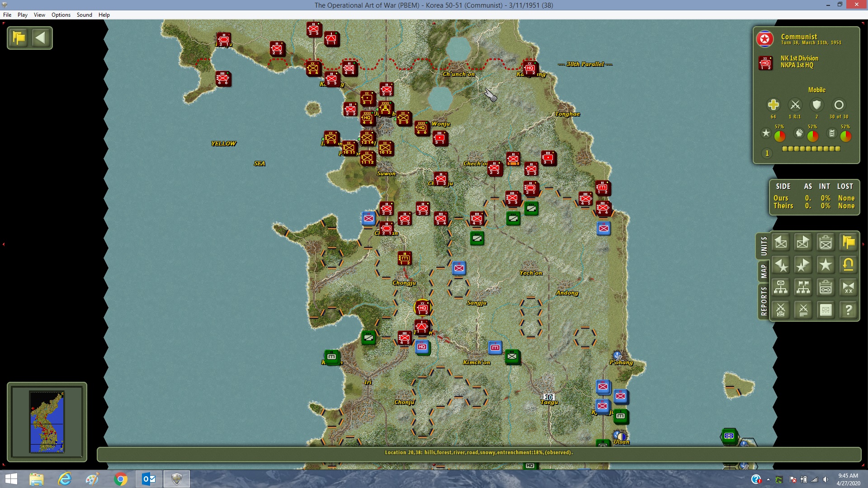
Task: Click the yellow segmented strength bar
Action: 811,149
